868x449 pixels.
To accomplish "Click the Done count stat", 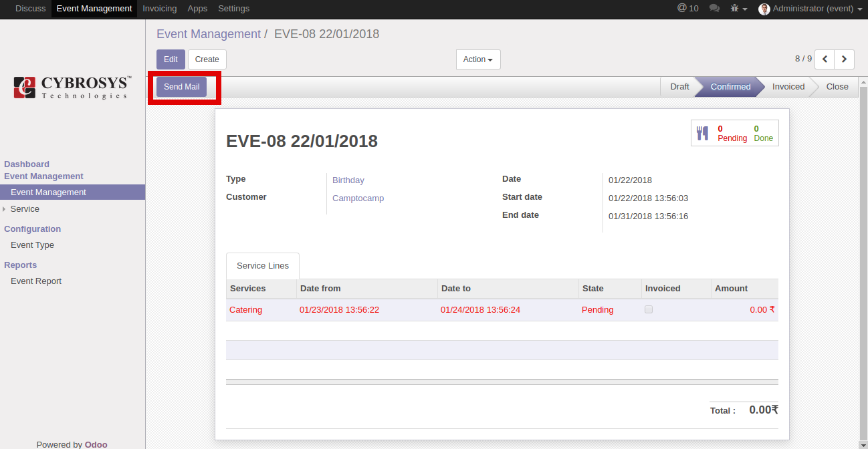I will click(763, 134).
